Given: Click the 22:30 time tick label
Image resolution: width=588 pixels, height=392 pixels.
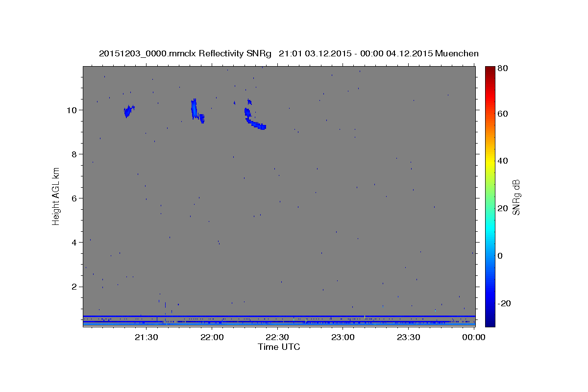Looking at the screenshot, I should (277, 337).
